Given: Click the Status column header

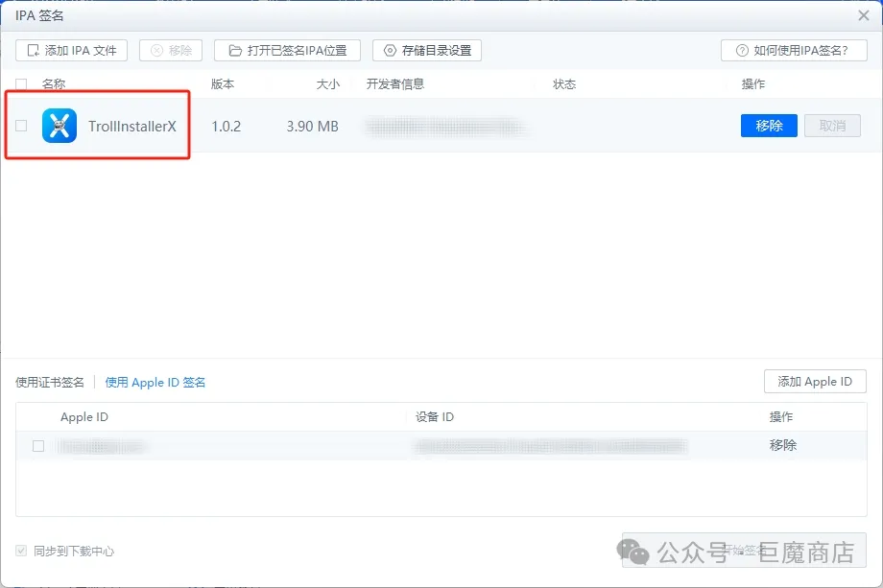Looking at the screenshot, I should 564,84.
